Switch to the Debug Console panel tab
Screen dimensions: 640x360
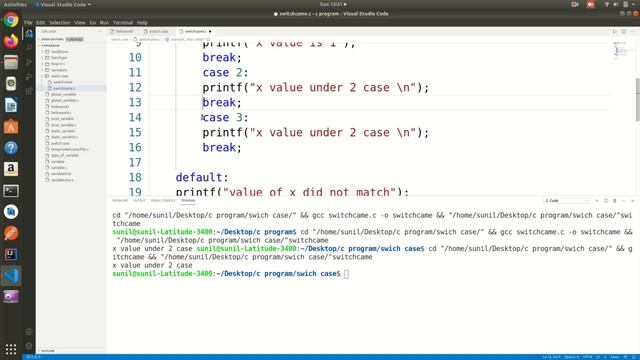point(163,201)
